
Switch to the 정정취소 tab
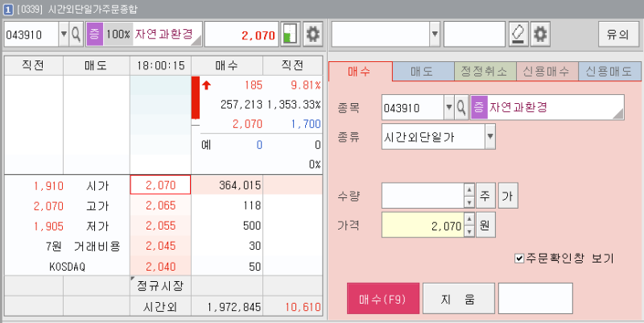point(485,72)
